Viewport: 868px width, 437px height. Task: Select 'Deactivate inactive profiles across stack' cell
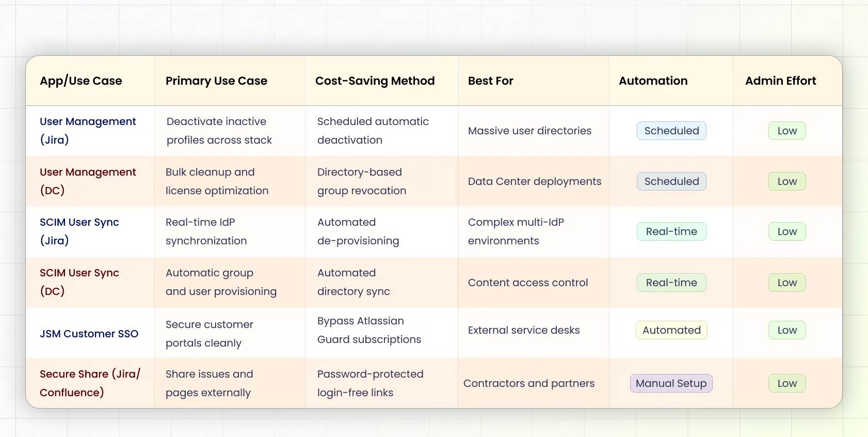[230, 131]
